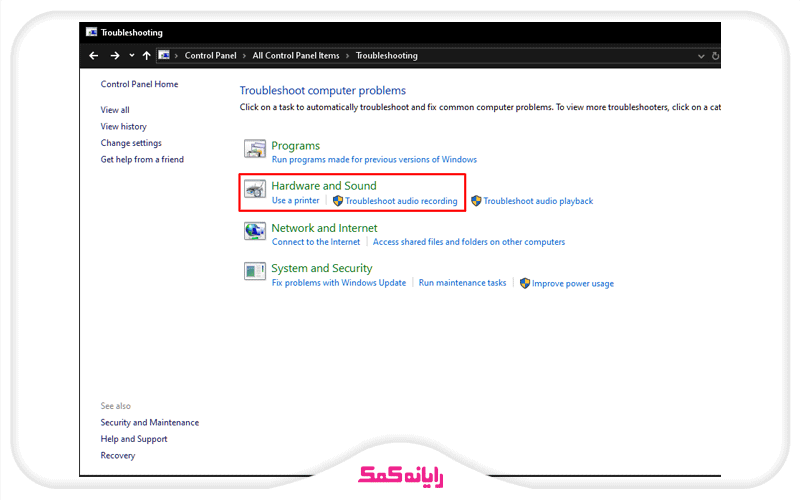
Task: Click the Programs category icon
Action: coord(255,151)
